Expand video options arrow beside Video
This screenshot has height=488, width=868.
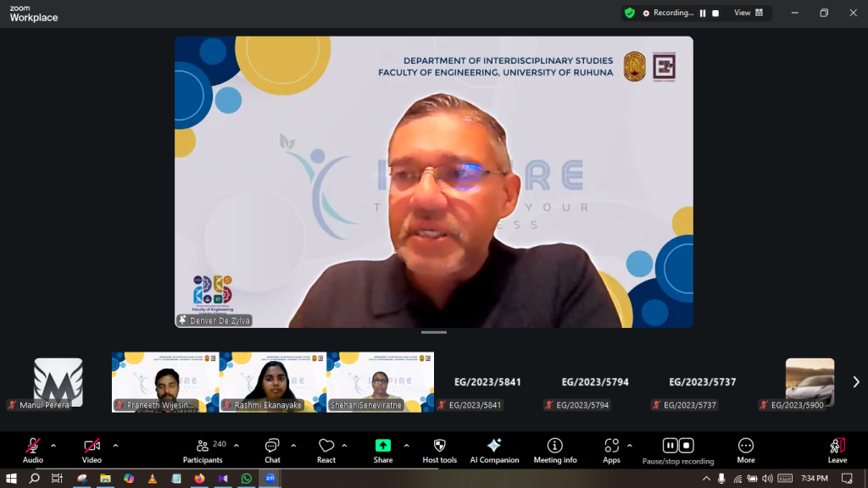115,445
